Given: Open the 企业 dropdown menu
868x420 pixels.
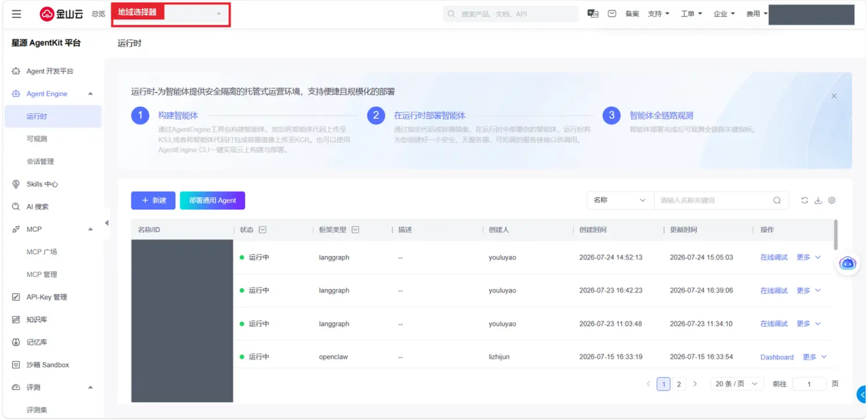Looking at the screenshot, I should (x=724, y=14).
